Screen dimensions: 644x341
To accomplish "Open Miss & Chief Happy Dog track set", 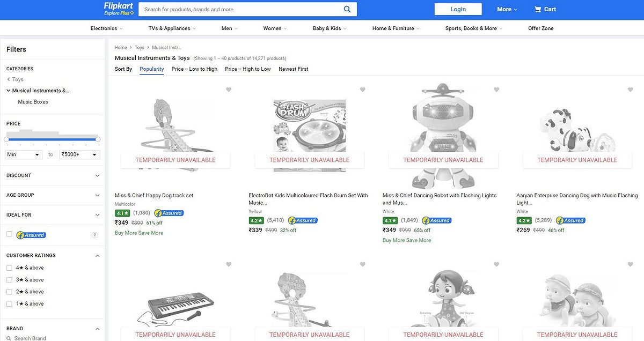I will pos(154,196).
